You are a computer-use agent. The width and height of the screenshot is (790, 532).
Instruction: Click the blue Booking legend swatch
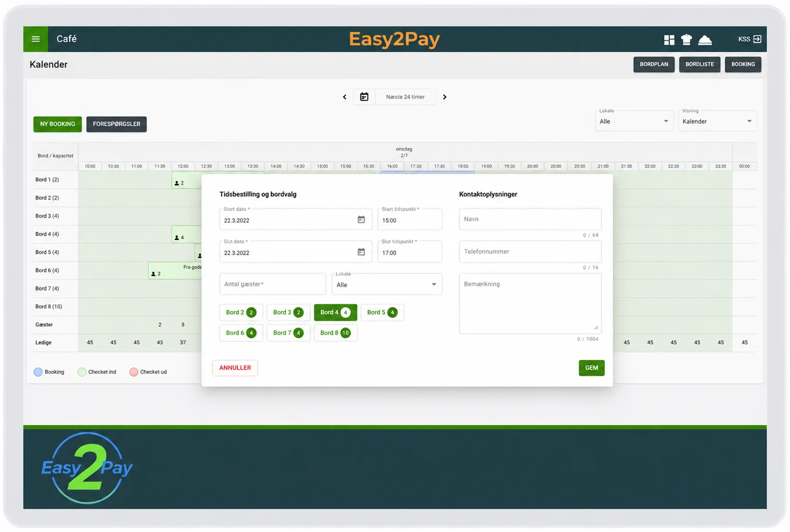point(38,372)
